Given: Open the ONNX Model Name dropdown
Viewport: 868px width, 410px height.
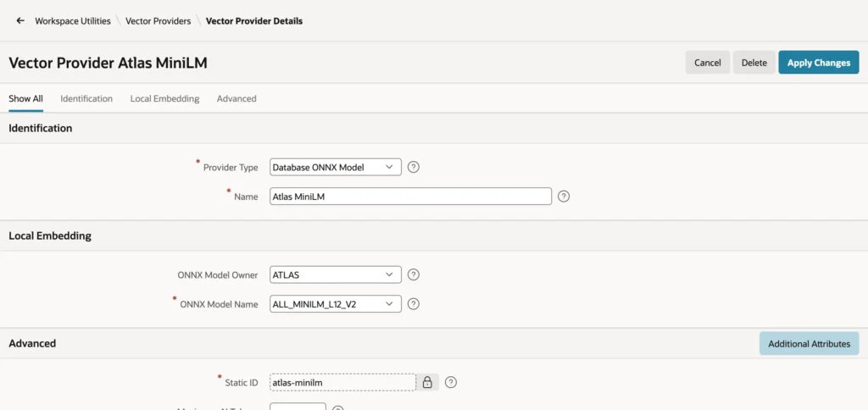Looking at the screenshot, I should pos(336,304).
